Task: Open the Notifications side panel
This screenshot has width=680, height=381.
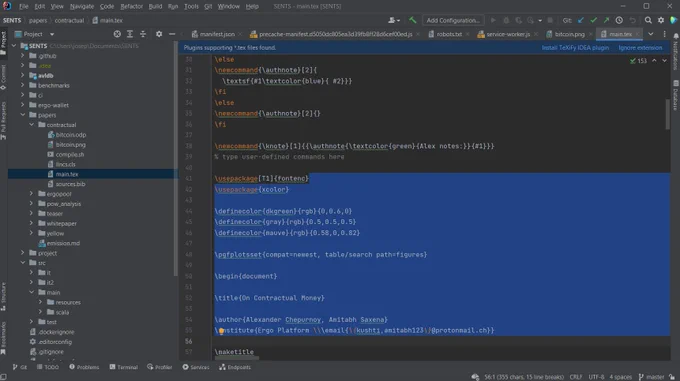Action: tap(676, 51)
